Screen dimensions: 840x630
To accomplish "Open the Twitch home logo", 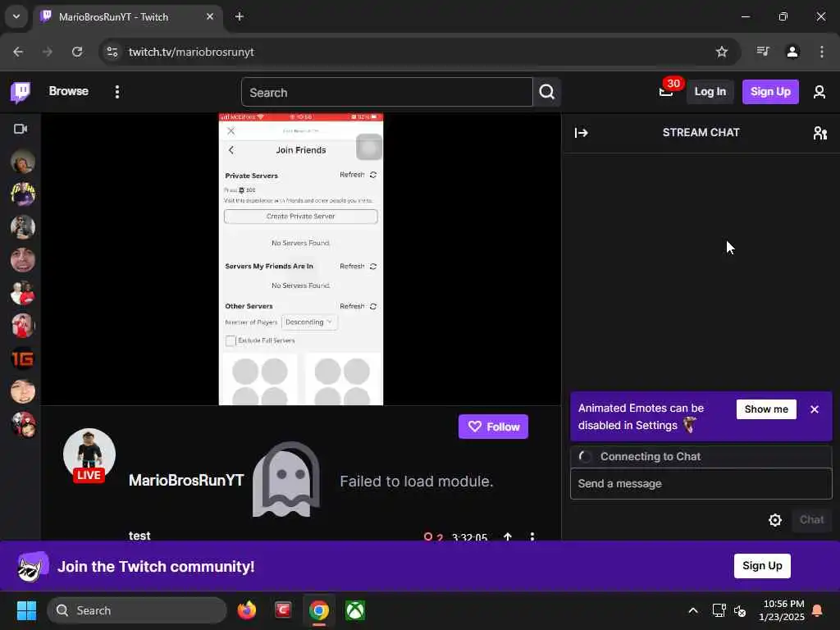I will 21,92.
